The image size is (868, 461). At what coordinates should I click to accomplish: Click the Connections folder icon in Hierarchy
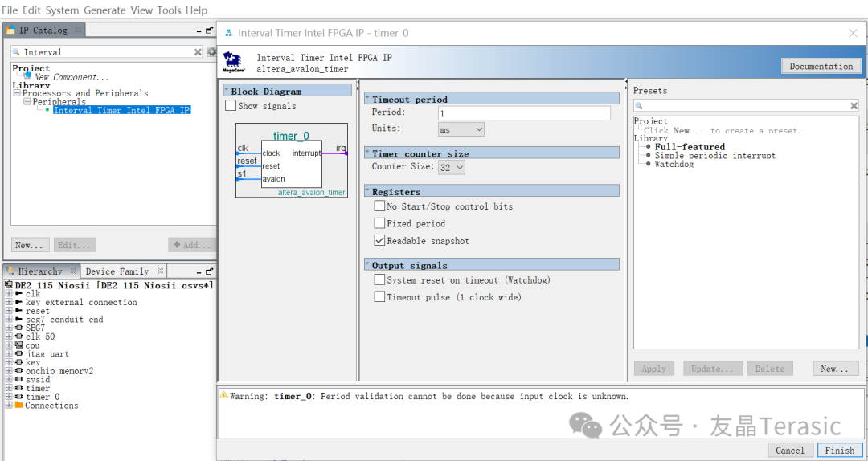(18, 405)
